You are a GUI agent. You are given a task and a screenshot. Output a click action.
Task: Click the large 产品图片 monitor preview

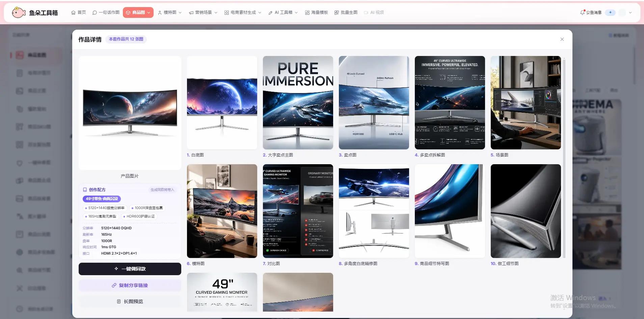pos(130,113)
